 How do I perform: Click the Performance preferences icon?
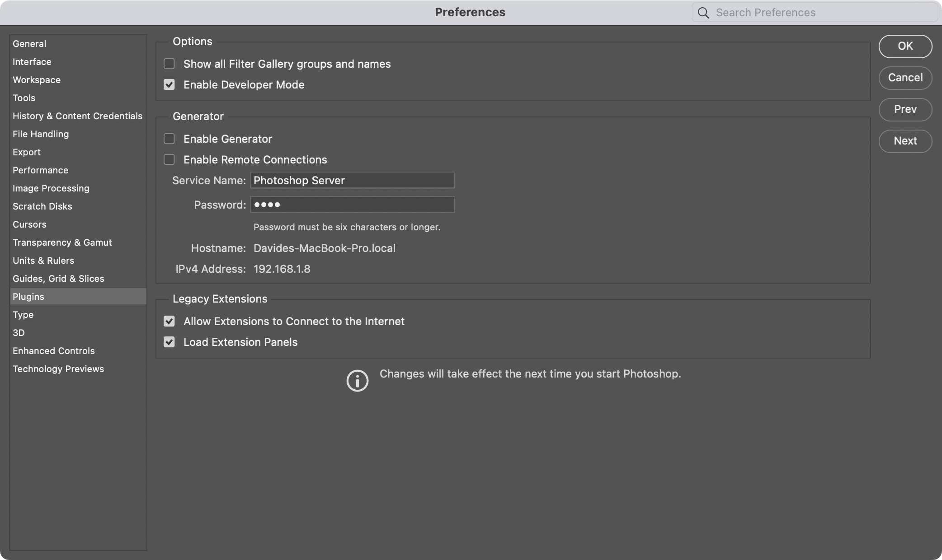tap(40, 170)
